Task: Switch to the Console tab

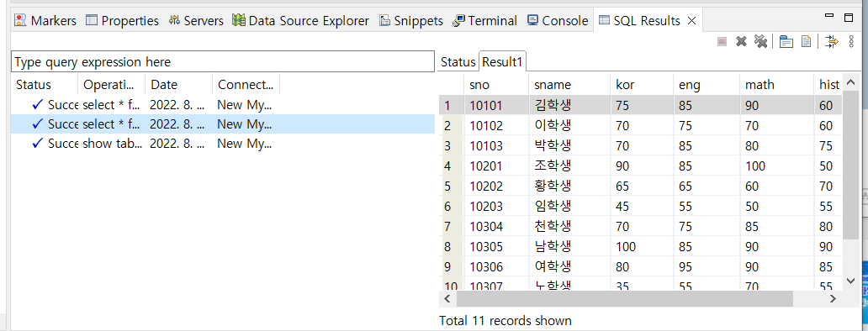Action: coord(558,21)
